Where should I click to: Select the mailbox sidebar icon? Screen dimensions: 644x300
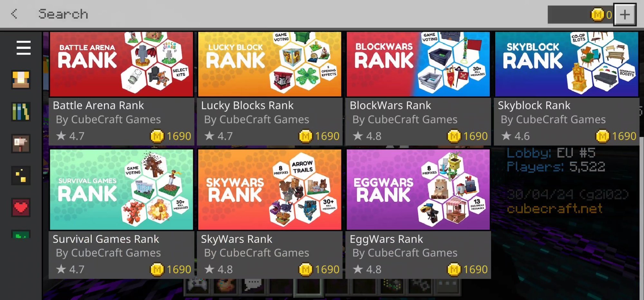(x=21, y=143)
